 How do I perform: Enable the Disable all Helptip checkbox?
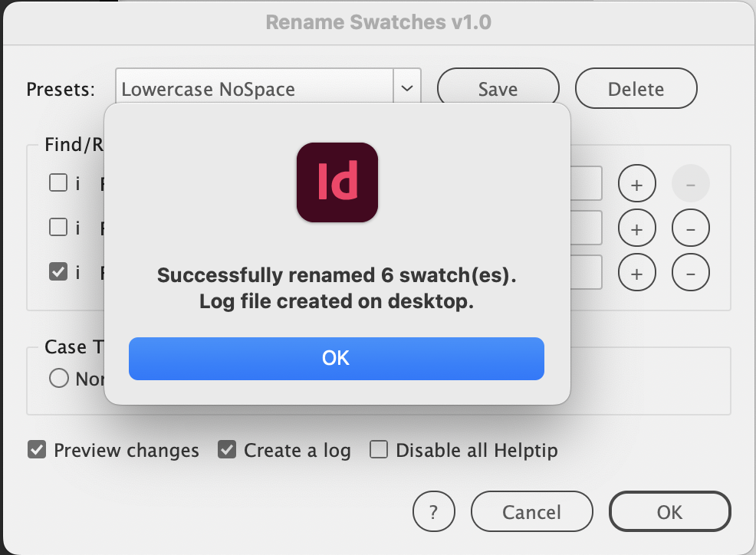[x=379, y=450]
